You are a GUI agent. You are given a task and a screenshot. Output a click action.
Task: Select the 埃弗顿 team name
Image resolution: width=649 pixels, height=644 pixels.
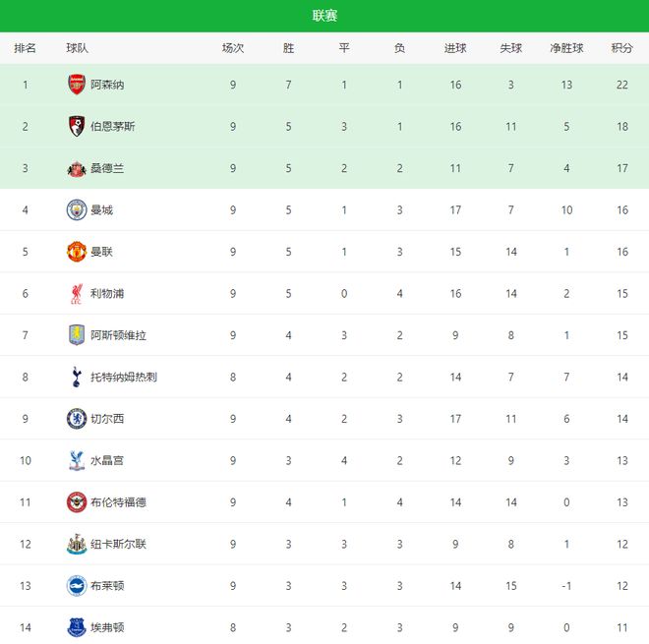pyautogui.click(x=107, y=627)
